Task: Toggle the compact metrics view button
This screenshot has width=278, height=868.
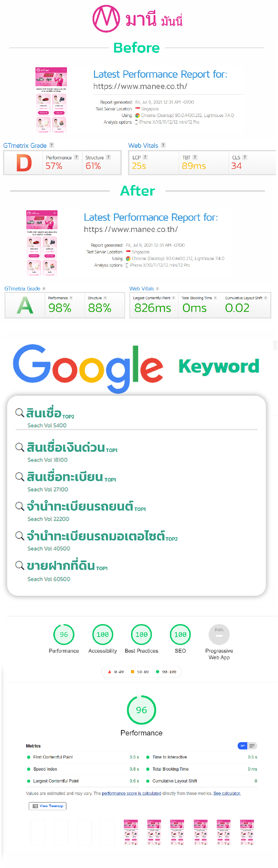Action: (x=242, y=746)
